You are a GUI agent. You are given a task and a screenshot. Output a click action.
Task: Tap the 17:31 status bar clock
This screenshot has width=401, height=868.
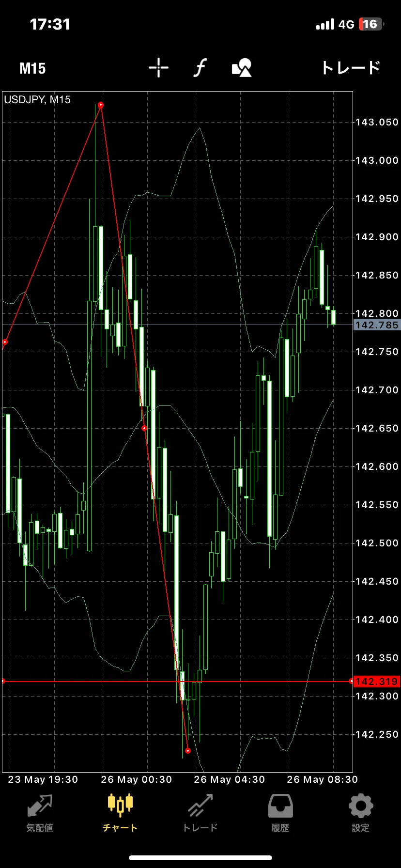pos(50,24)
